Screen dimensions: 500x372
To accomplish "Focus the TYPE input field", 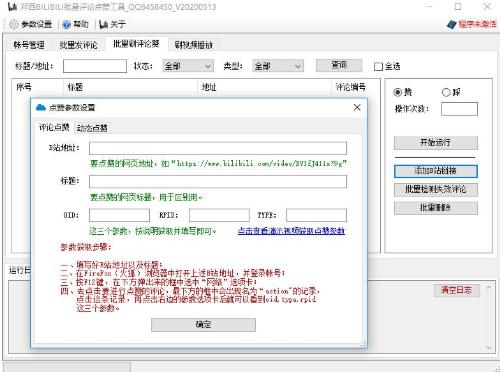I will (316, 215).
